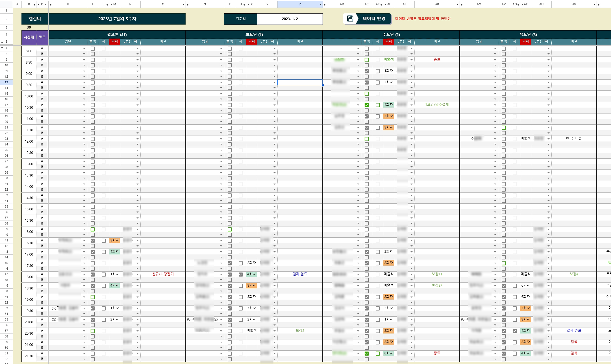Click hidden-row up arrow beside row 5
The image size is (611, 364).
click(x=2, y=42)
